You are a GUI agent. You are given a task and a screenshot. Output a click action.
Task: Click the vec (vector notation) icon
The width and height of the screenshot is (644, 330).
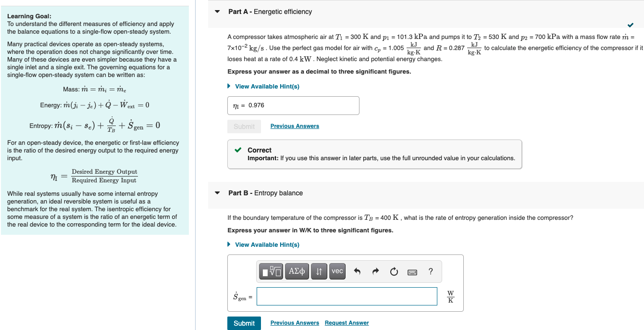pos(337,271)
